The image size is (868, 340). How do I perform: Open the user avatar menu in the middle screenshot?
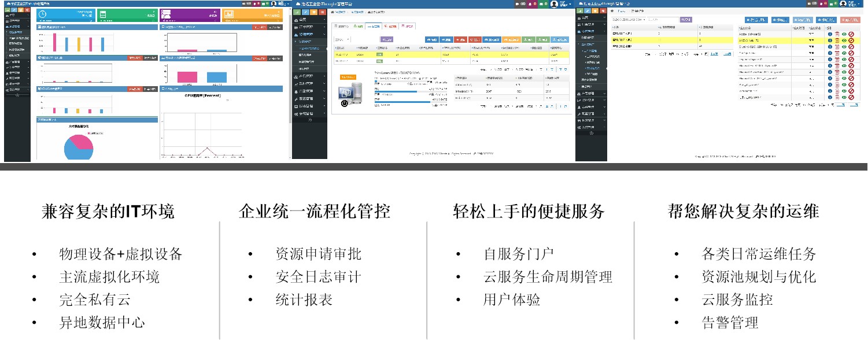[554, 4]
